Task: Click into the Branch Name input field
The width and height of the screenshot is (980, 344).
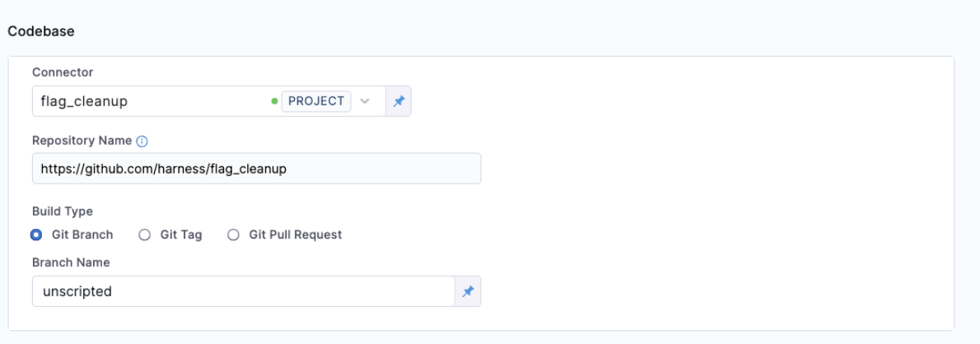Action: [243, 291]
